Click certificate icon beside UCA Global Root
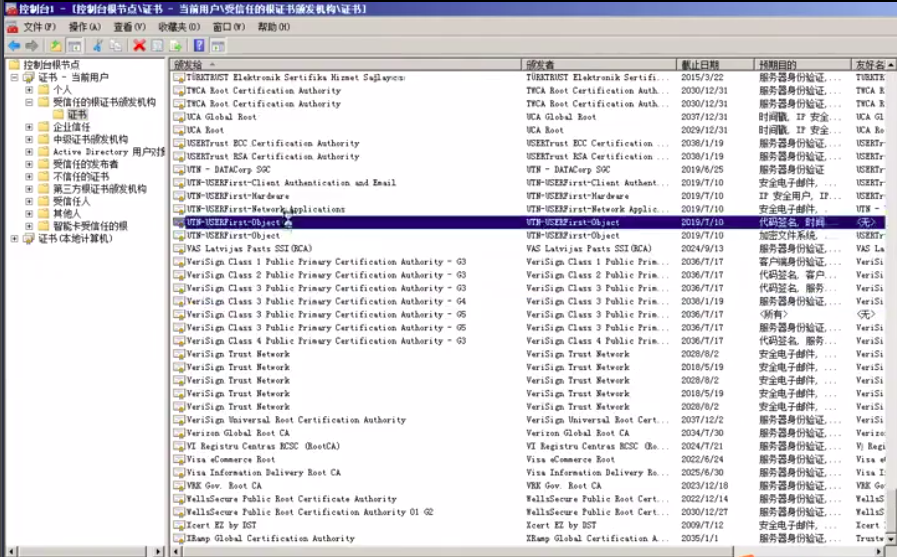This screenshot has width=897, height=557. [179, 117]
